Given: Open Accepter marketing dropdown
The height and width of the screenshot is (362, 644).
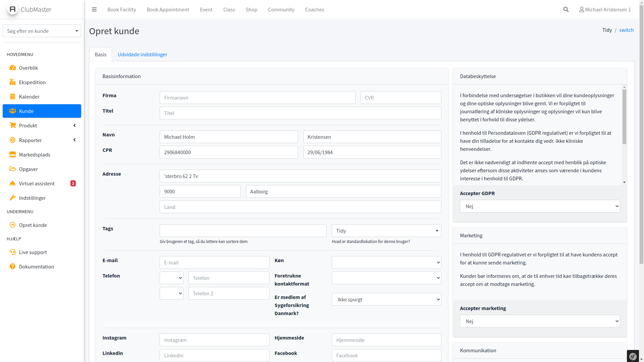Looking at the screenshot, I should 540,321.
